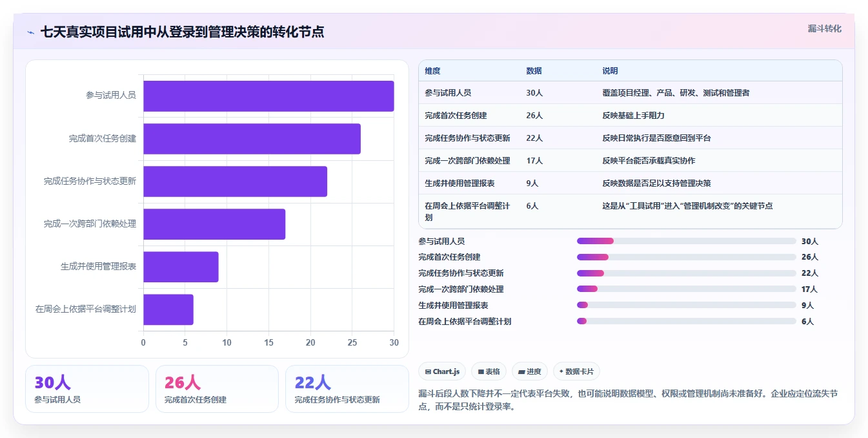Click the 完成一次跨部门依赖处理 progress bar
868x438 pixels.
coord(687,289)
